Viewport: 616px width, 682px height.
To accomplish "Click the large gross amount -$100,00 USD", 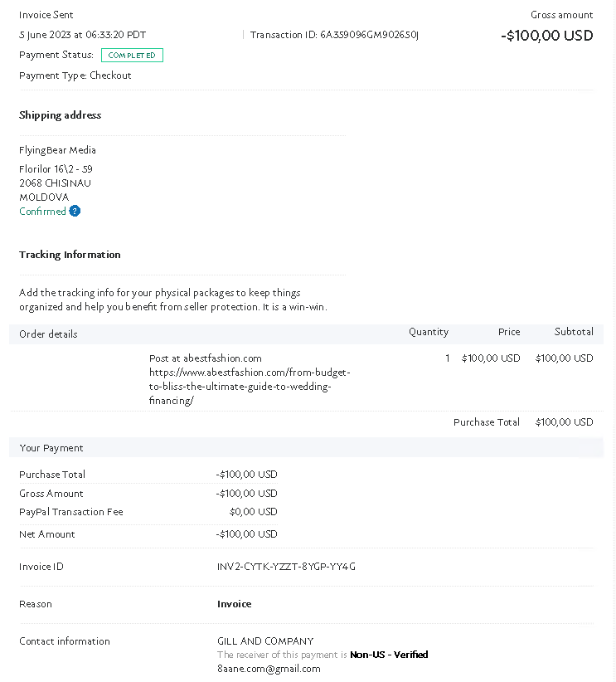I will tap(547, 36).
